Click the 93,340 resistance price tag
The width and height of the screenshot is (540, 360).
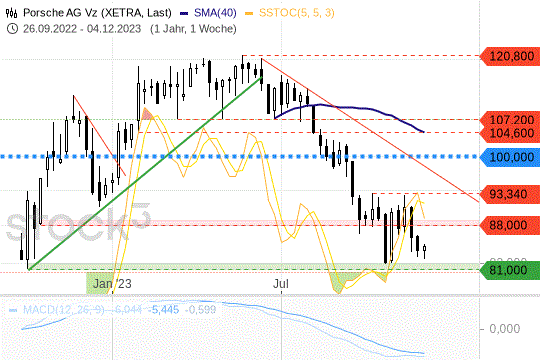pyautogui.click(x=510, y=194)
